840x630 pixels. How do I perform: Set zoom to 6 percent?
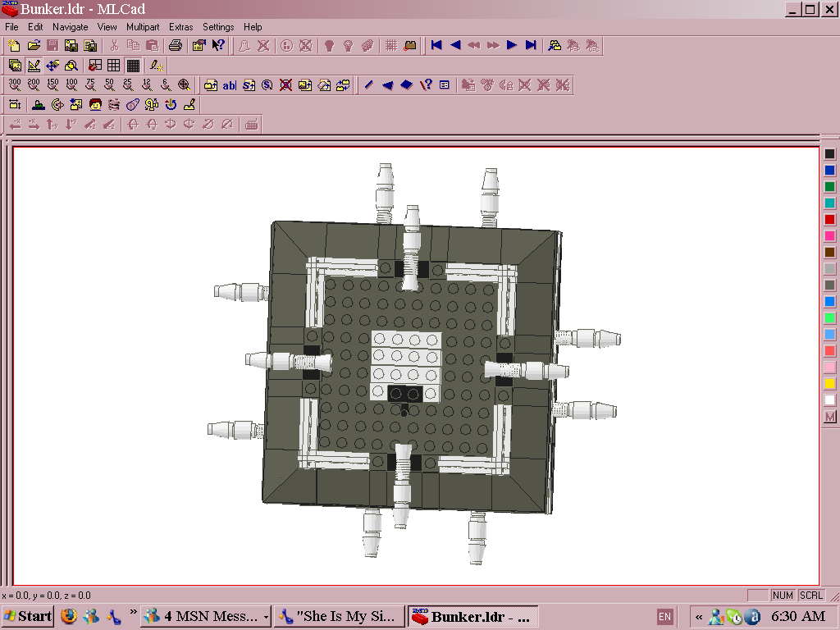tap(165, 84)
